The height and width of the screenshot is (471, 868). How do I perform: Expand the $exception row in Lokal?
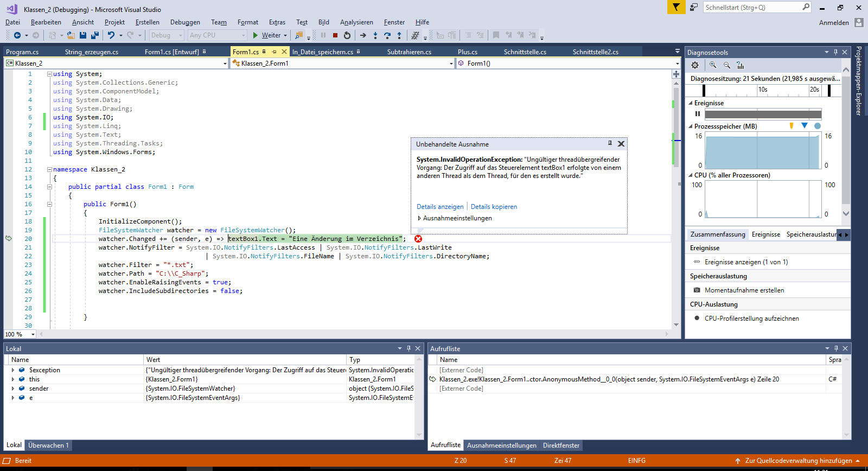pyautogui.click(x=12, y=370)
